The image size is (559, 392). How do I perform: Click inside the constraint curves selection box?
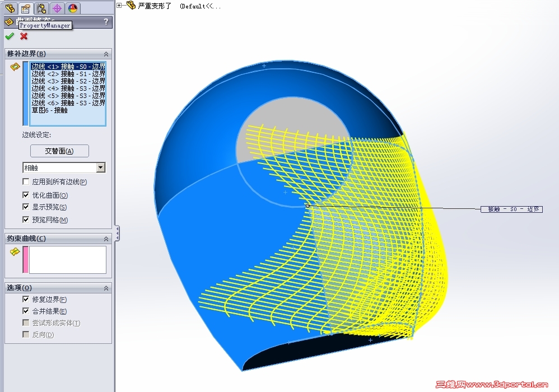67,260
